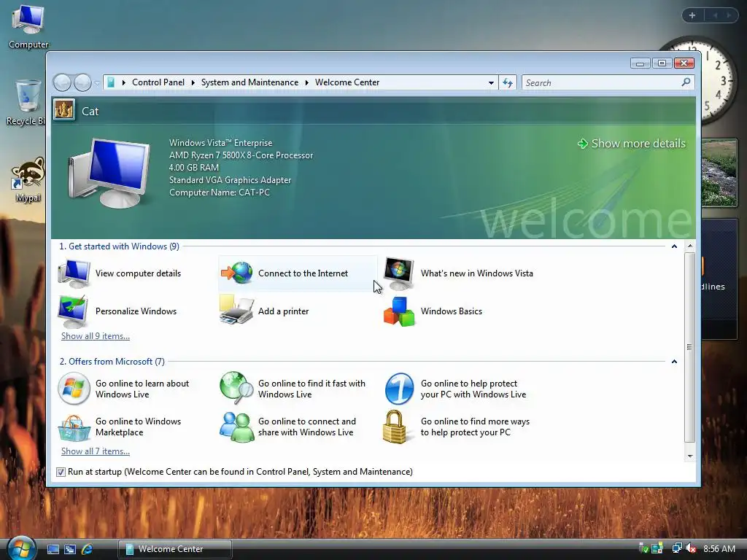Expand the breadcrumb arrow after Control Panel
This screenshot has width=747, height=560.
(193, 83)
